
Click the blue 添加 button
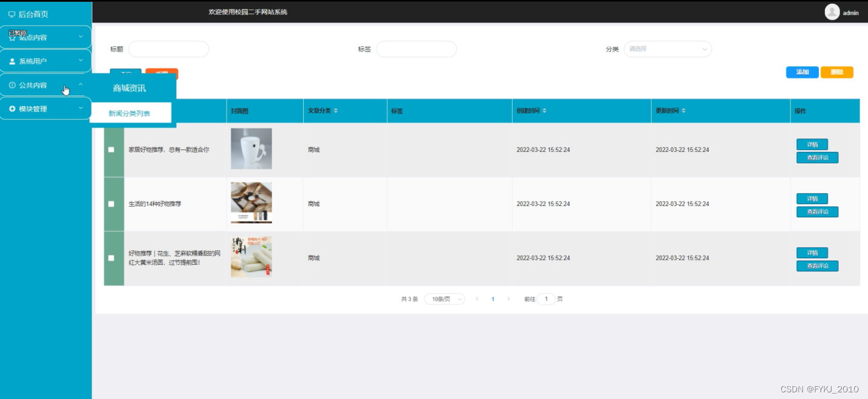[802, 72]
